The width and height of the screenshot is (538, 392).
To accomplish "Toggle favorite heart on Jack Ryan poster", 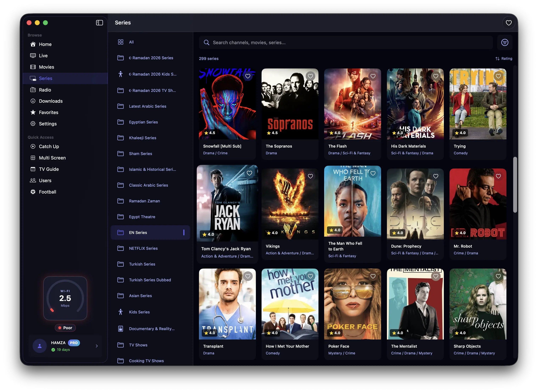I will click(249, 173).
